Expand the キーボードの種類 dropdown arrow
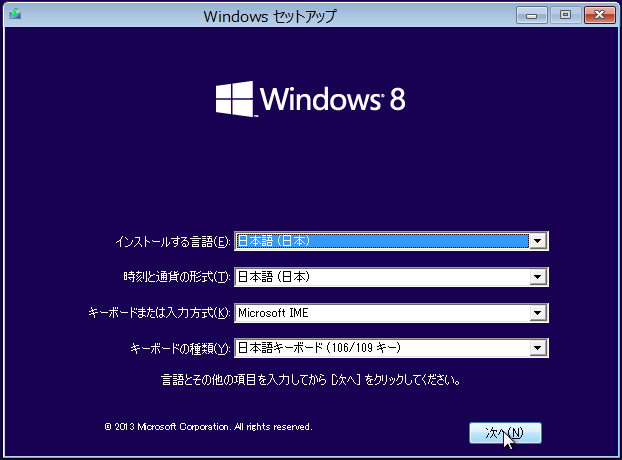The width and height of the screenshot is (622, 460). 538,348
